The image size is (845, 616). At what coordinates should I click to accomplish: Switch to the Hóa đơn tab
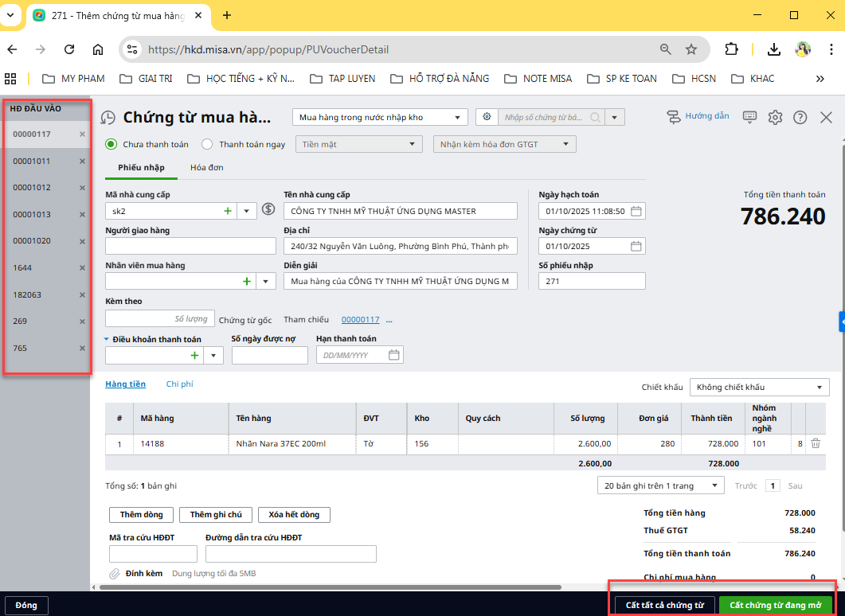pyautogui.click(x=206, y=167)
